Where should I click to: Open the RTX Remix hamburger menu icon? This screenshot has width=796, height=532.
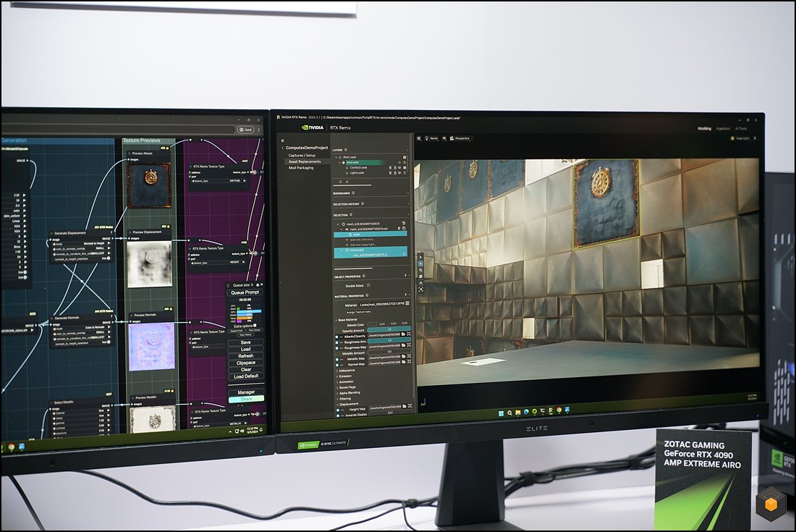pyautogui.click(x=283, y=140)
